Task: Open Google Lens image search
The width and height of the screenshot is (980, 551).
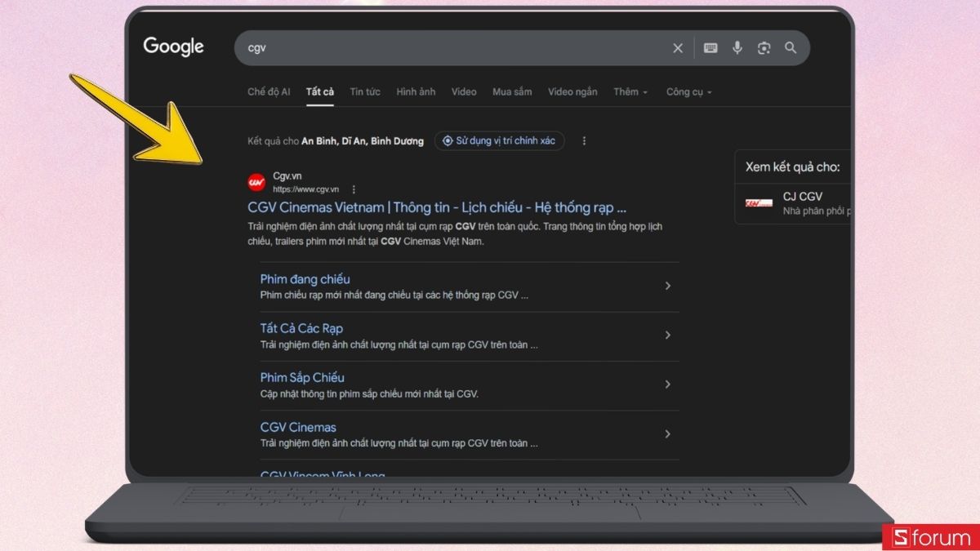Action: pyautogui.click(x=764, y=48)
